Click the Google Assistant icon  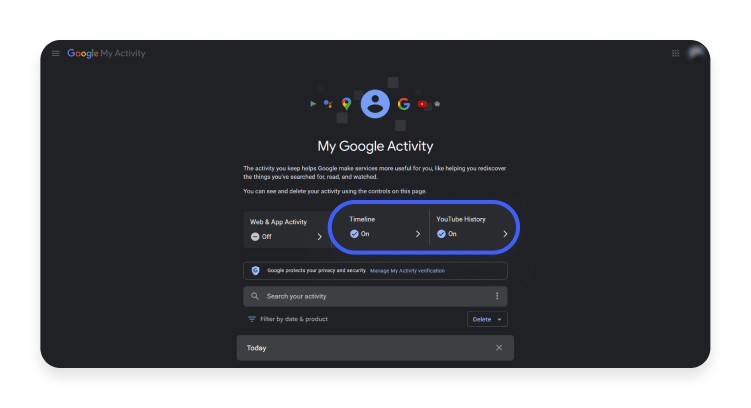tap(328, 103)
